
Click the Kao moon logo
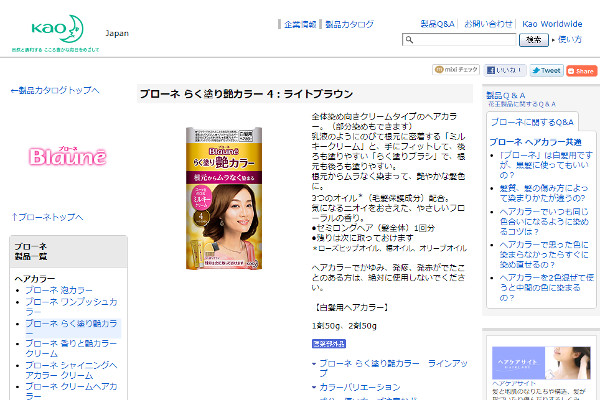[x=57, y=29]
